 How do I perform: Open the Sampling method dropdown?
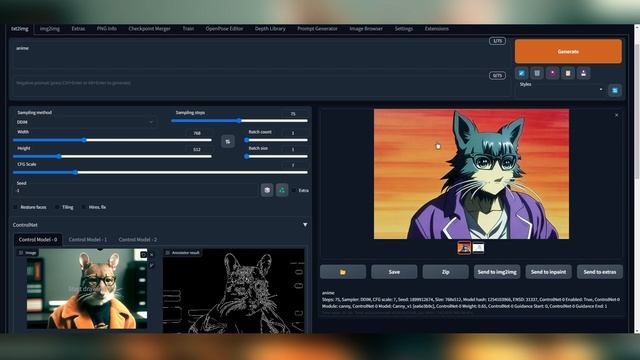85,122
